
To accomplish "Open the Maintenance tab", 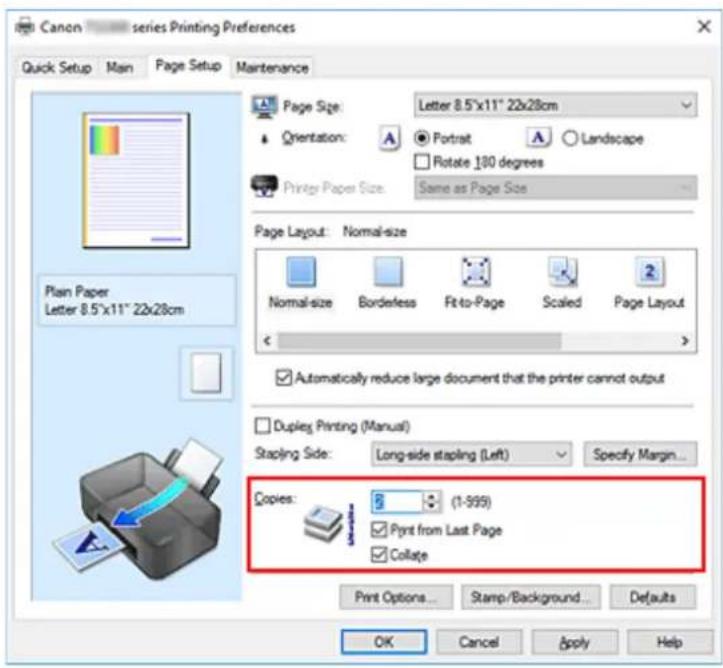I will (x=273, y=68).
